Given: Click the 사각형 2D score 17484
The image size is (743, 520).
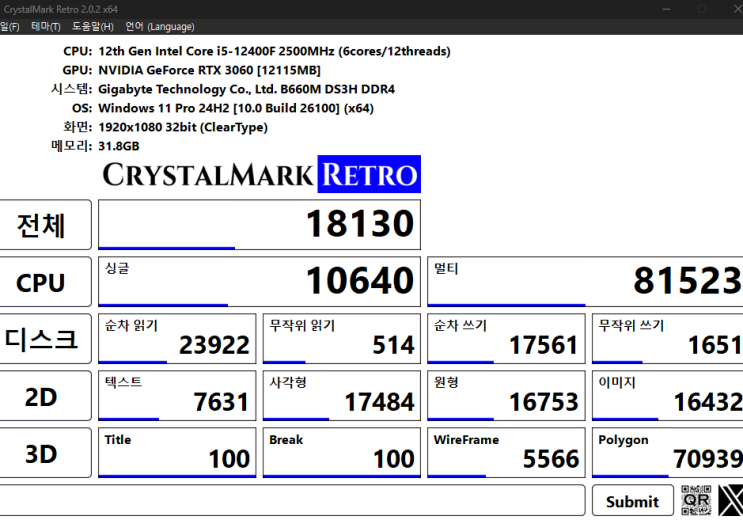Looking at the screenshot, I should click(342, 396).
